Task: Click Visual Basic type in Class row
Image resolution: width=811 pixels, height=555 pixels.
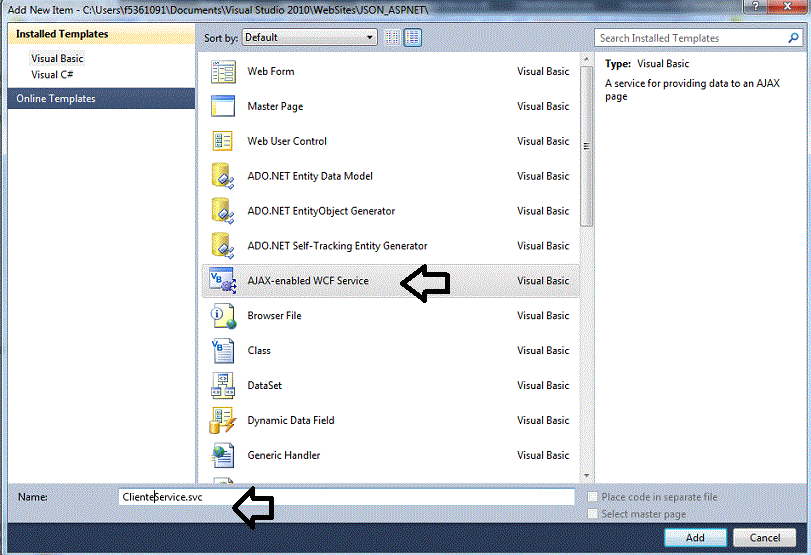Action: tap(543, 350)
